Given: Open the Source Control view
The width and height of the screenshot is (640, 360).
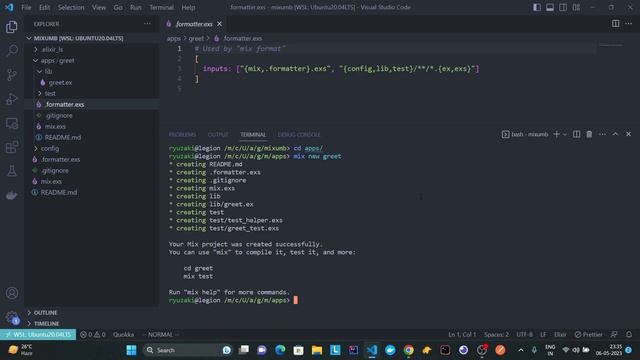Looking at the screenshot, I should [x=12, y=75].
